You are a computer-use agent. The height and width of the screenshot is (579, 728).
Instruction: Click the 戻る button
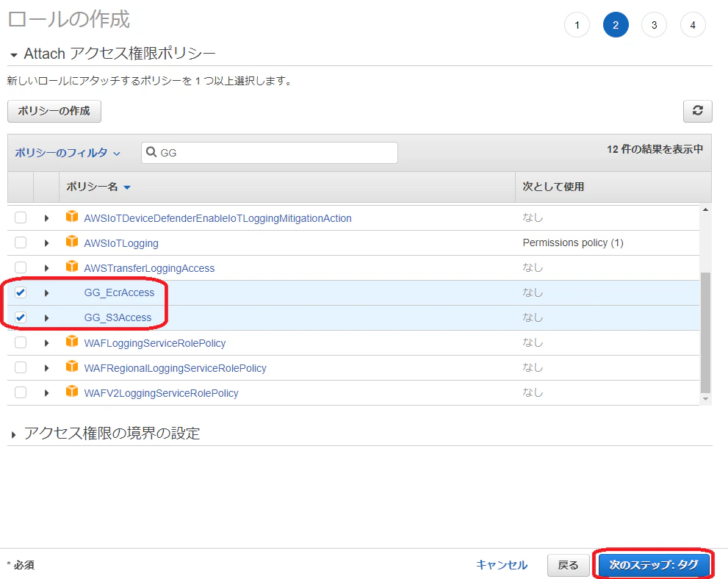(568, 565)
